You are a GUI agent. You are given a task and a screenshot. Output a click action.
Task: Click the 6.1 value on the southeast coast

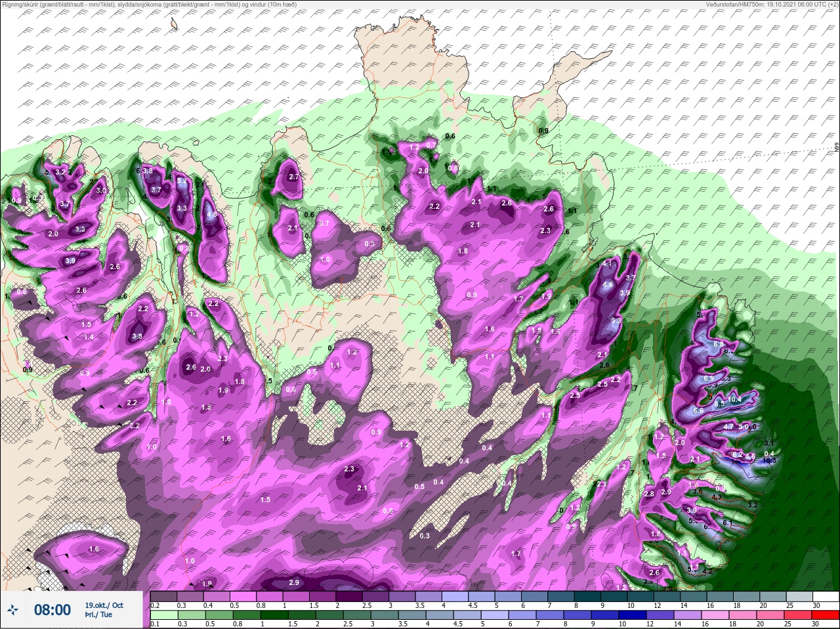[727, 523]
